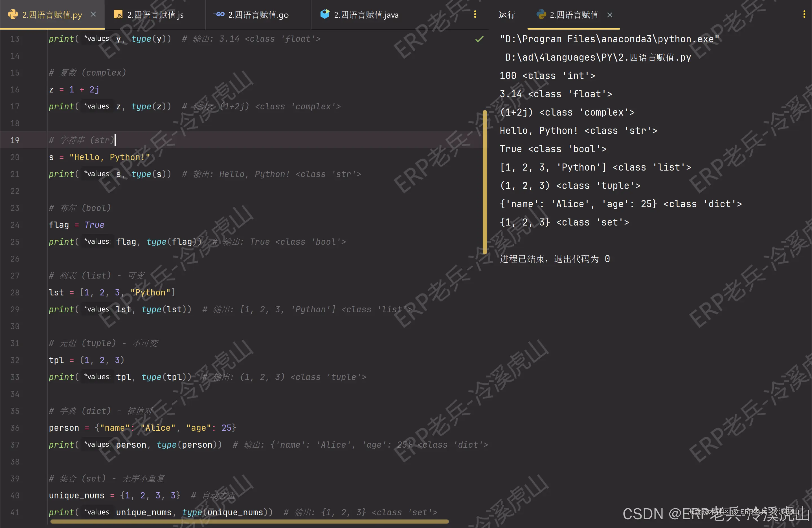
Task: Click the green success checkmark in run panel
Action: coord(479,39)
